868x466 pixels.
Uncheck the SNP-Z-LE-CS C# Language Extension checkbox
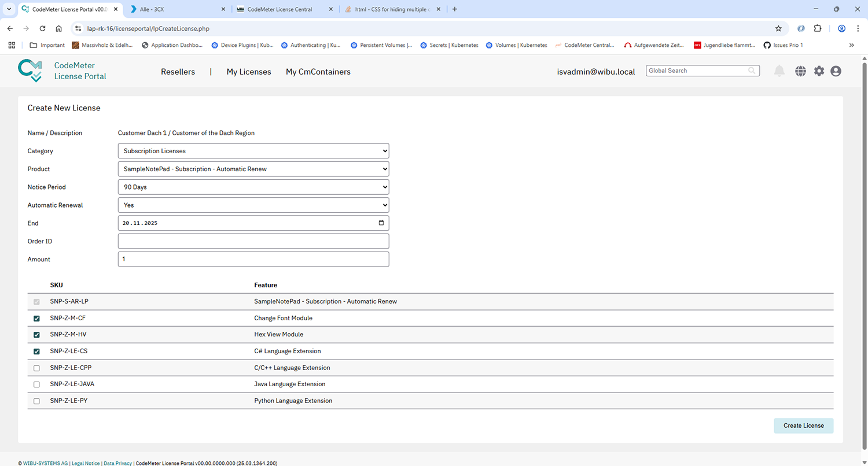tap(37, 352)
